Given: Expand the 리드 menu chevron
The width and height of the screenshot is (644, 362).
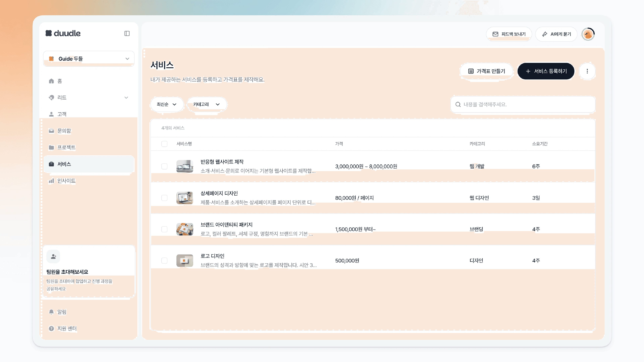Looking at the screenshot, I should coord(126,97).
